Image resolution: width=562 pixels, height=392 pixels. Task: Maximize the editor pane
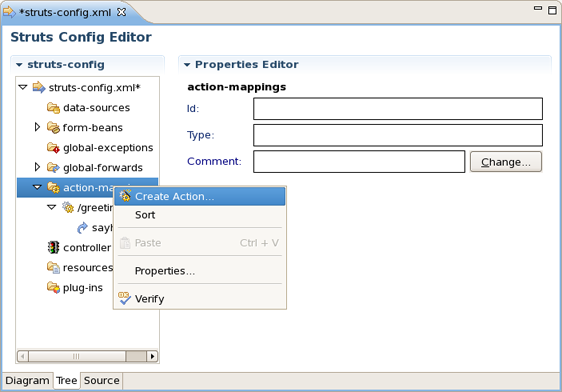(x=552, y=10)
